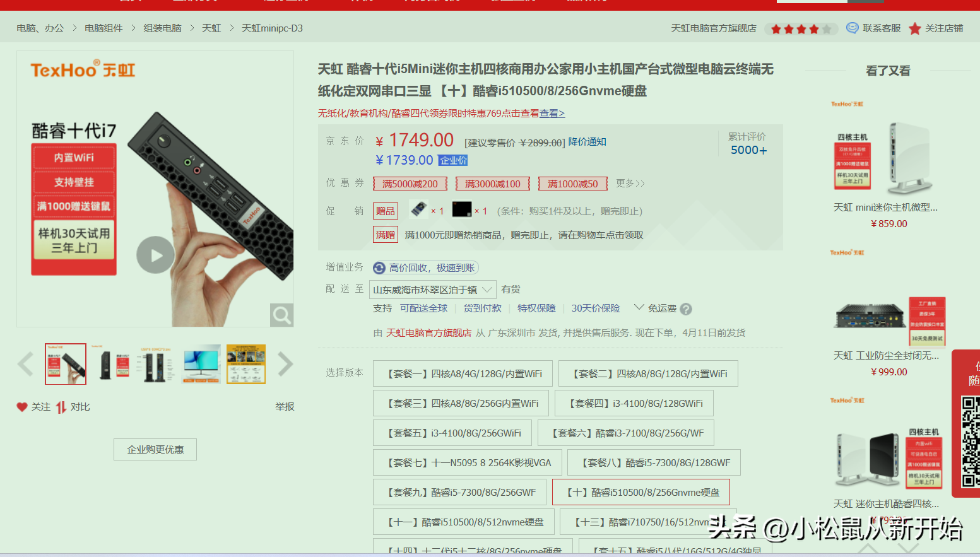Claim the 满3000减100 coupon

click(493, 184)
